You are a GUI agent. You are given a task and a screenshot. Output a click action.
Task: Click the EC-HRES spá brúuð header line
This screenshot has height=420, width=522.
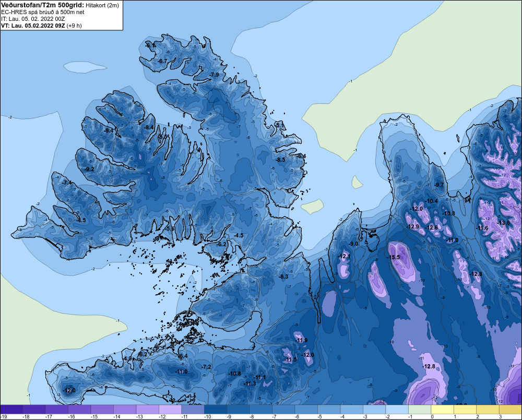click(43, 12)
